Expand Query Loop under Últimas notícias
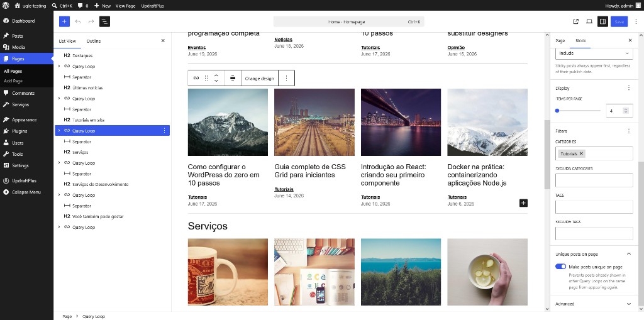Image resolution: width=644 pixels, height=320 pixels. tap(58, 98)
